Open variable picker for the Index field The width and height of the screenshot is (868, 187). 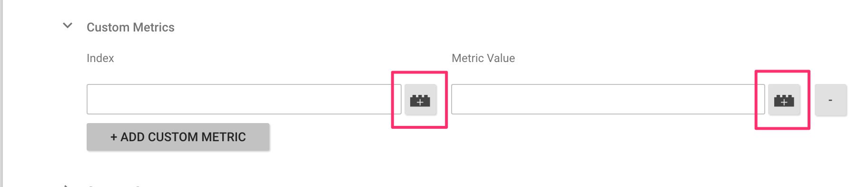pos(420,100)
